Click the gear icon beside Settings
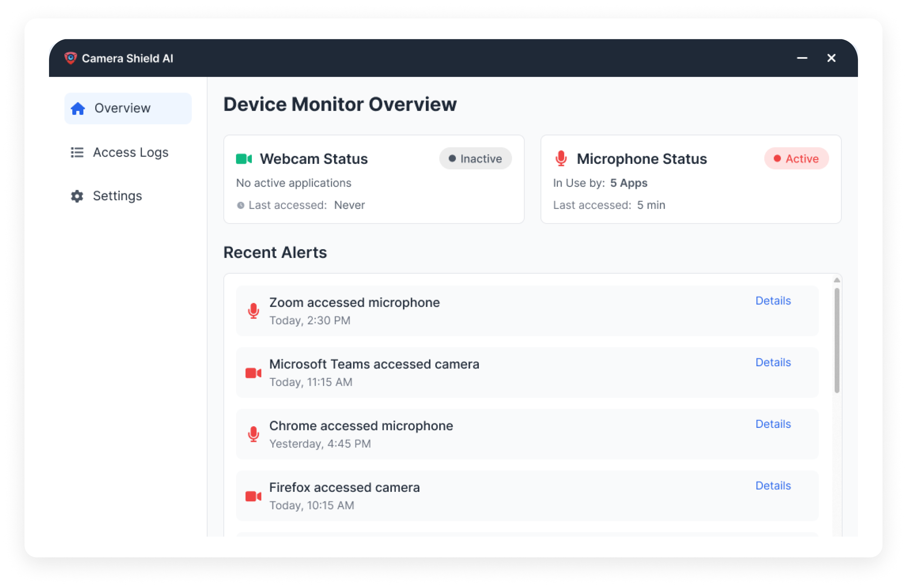 pyautogui.click(x=77, y=196)
